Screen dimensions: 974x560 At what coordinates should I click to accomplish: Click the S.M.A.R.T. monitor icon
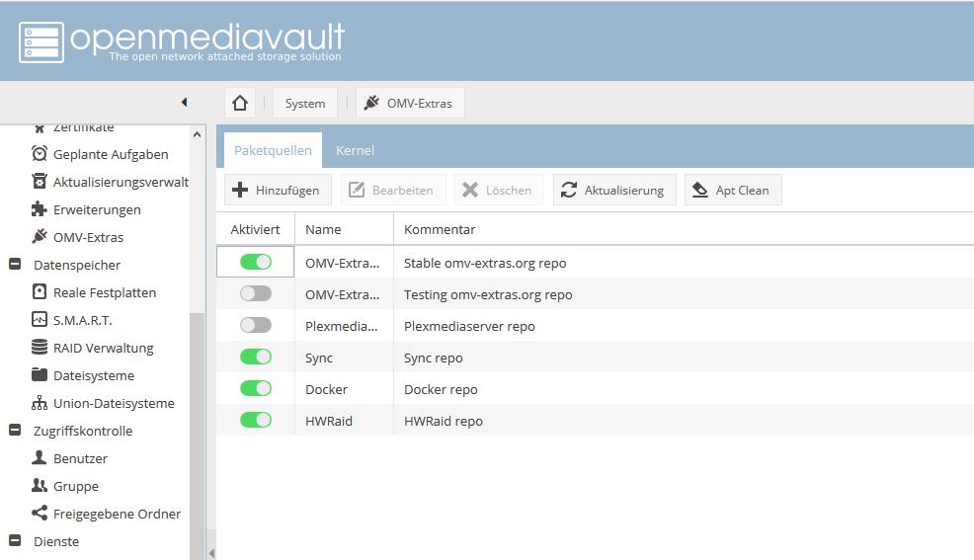[x=40, y=320]
